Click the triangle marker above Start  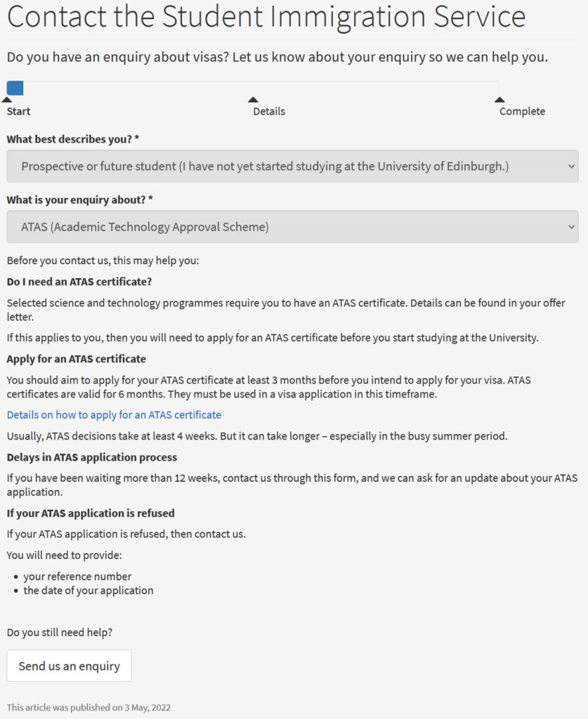[x=6, y=100]
